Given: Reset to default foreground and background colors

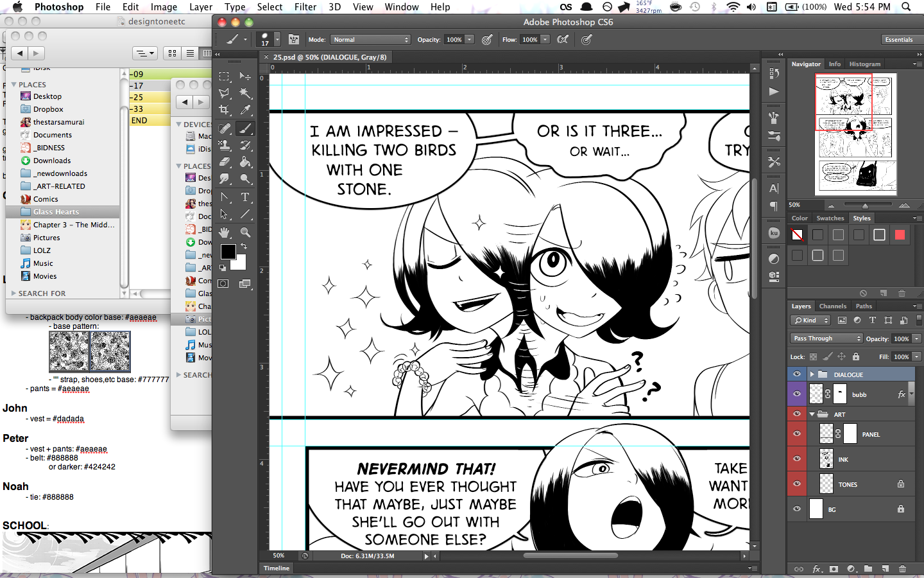Looking at the screenshot, I should [x=223, y=268].
